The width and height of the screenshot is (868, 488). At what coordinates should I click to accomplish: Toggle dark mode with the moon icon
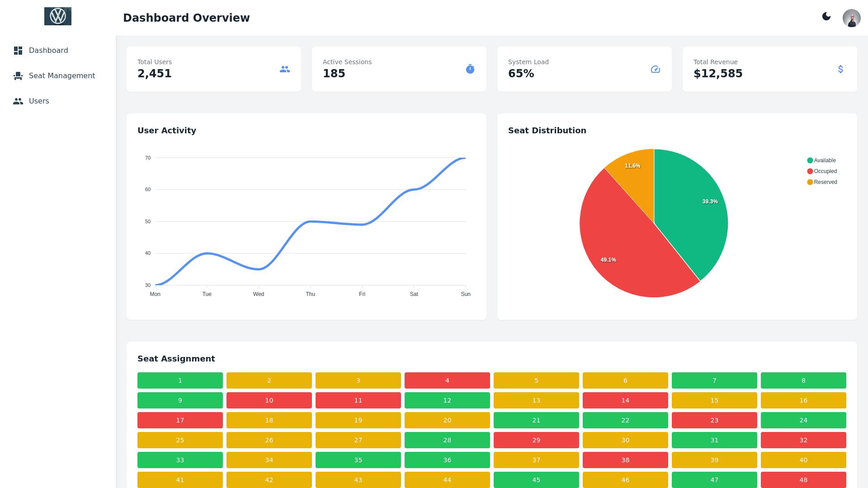pyautogui.click(x=826, y=17)
